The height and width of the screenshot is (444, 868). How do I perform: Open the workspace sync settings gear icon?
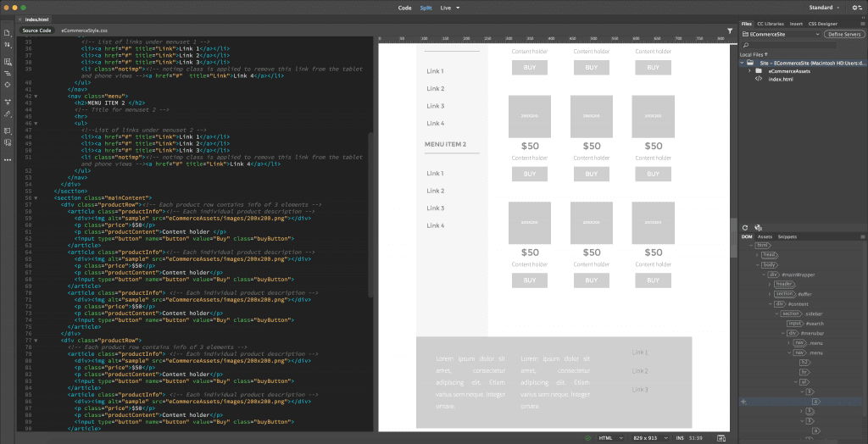pyautogui.click(x=855, y=8)
